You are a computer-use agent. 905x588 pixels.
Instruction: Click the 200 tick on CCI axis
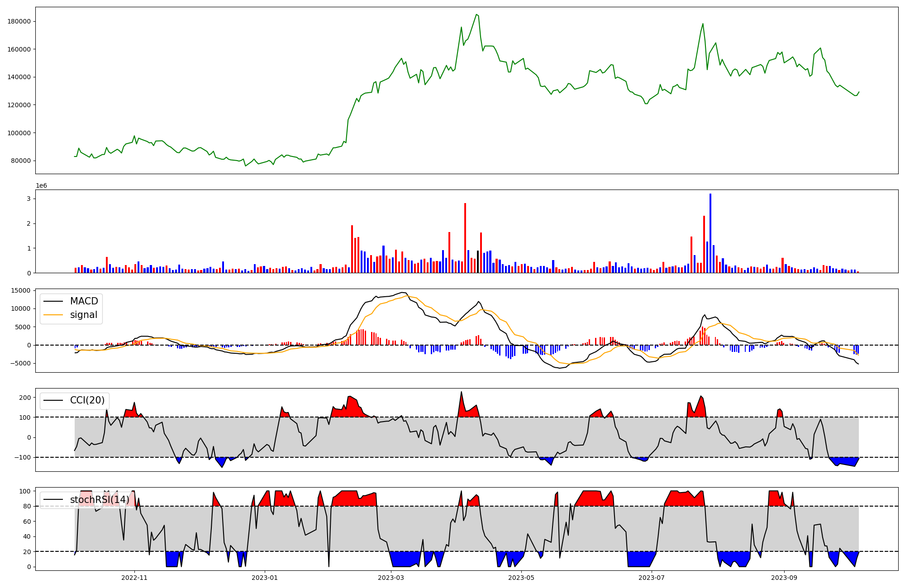pyautogui.click(x=25, y=398)
